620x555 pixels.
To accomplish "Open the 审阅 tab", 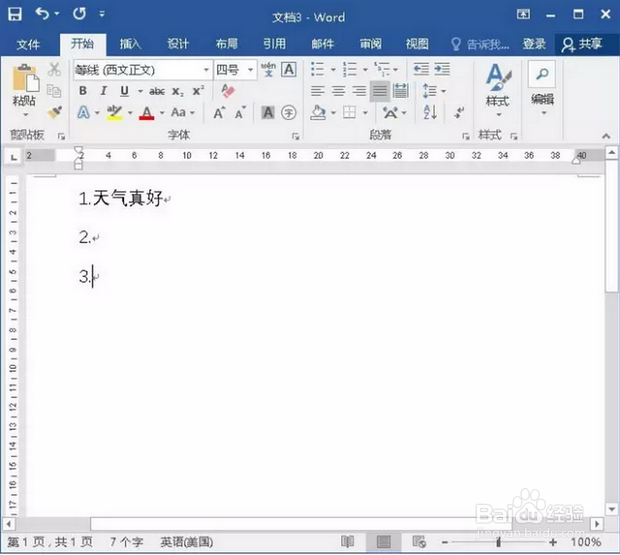I will pyautogui.click(x=370, y=44).
